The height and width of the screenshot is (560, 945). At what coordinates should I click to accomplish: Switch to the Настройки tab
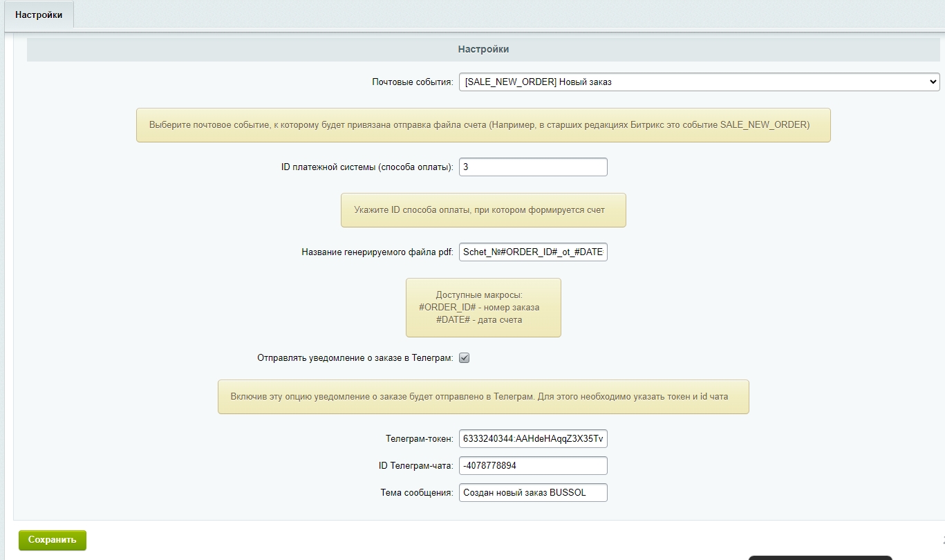click(x=39, y=15)
